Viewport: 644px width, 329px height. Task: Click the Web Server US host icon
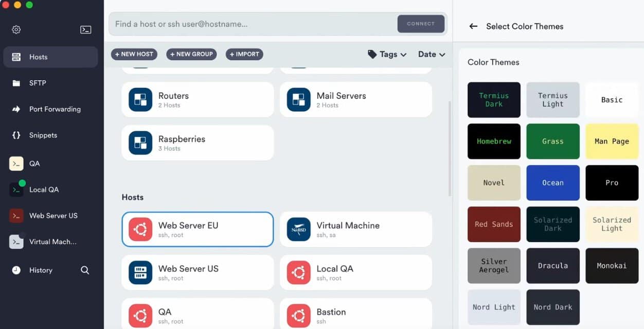pyautogui.click(x=140, y=273)
